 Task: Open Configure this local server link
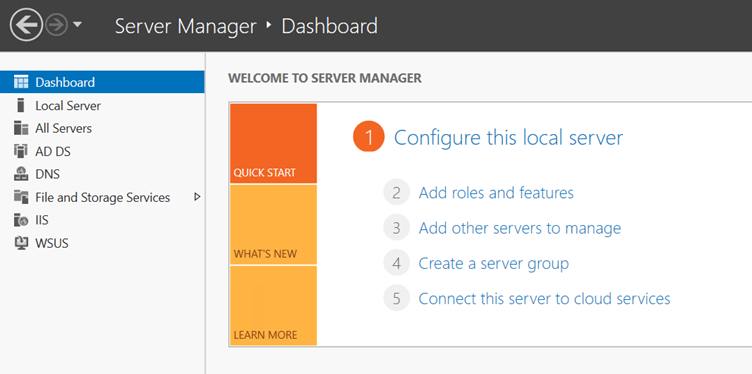pos(508,138)
